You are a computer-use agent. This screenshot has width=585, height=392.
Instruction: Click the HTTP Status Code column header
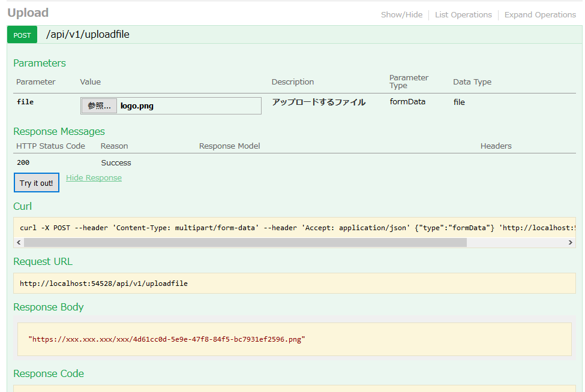[51, 146]
